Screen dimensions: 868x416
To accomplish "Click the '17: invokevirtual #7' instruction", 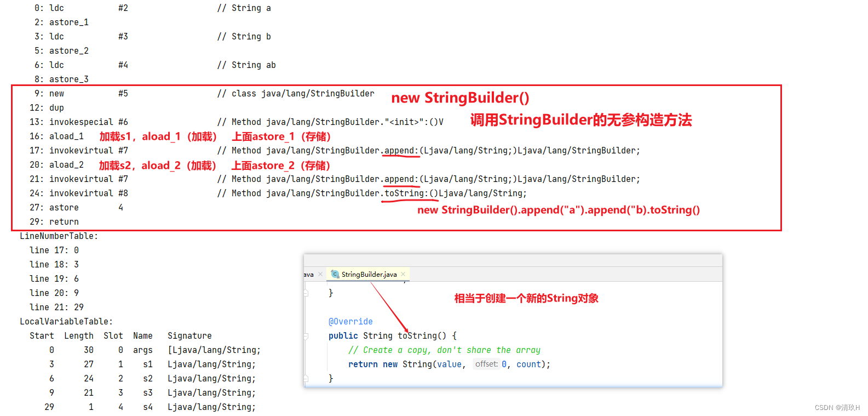I will click(x=79, y=151).
